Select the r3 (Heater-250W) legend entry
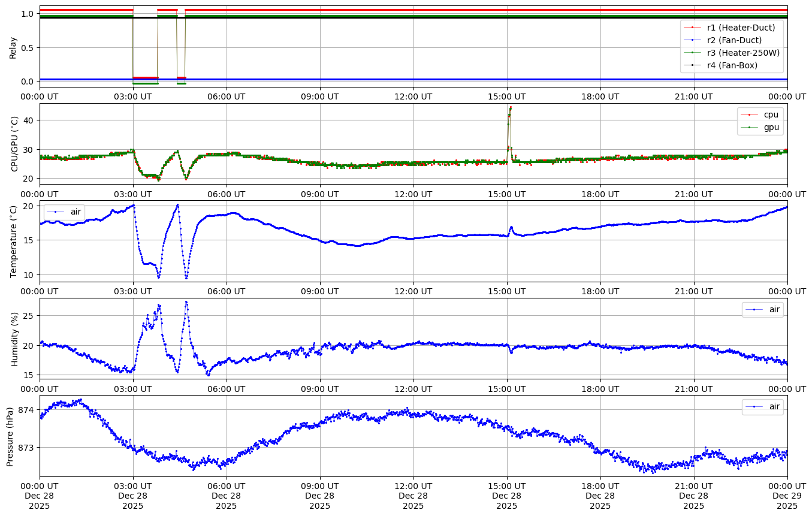Screen dimensions: 812x516 (743, 53)
